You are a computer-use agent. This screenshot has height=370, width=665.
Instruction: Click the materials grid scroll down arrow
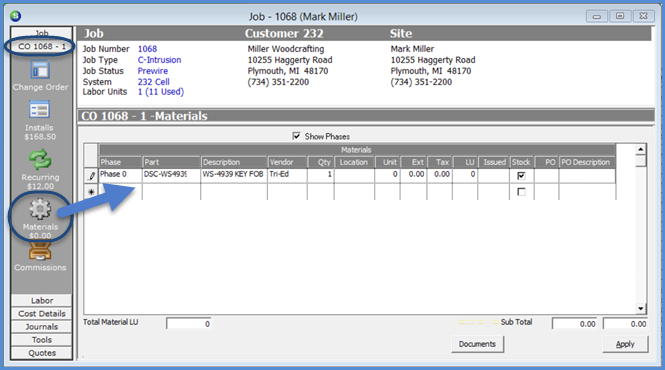pos(640,308)
